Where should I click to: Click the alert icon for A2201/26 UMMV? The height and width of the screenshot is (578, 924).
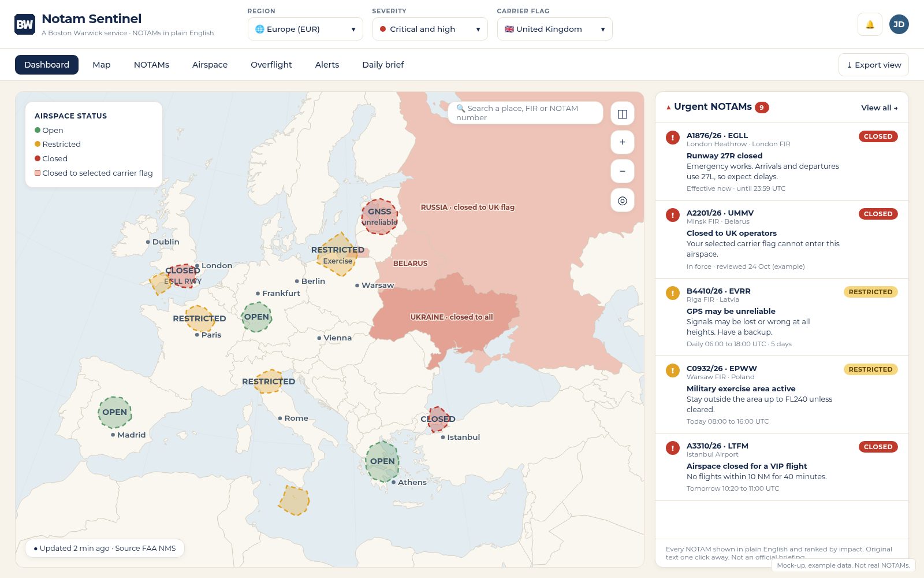tap(673, 215)
